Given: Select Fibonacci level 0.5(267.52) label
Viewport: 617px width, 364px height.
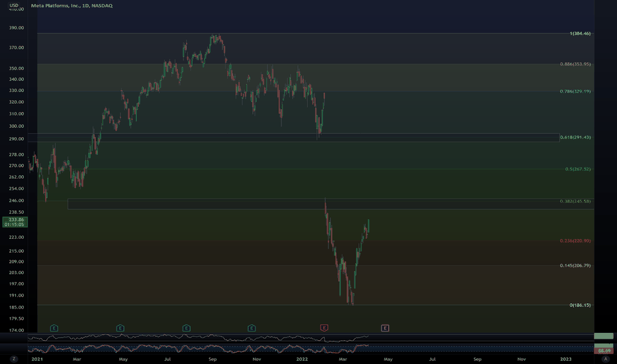Looking at the screenshot, I should (578, 169).
